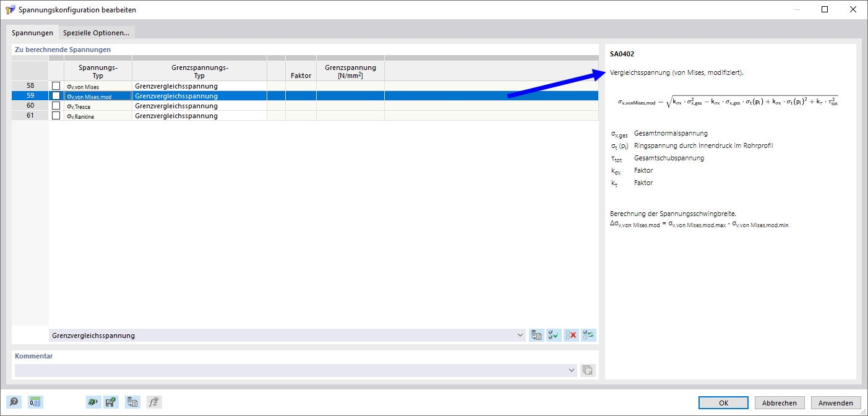The height and width of the screenshot is (416, 868).
Task: Close the Spannungskonfiguration bearbeiten dialog
Action: click(853, 9)
